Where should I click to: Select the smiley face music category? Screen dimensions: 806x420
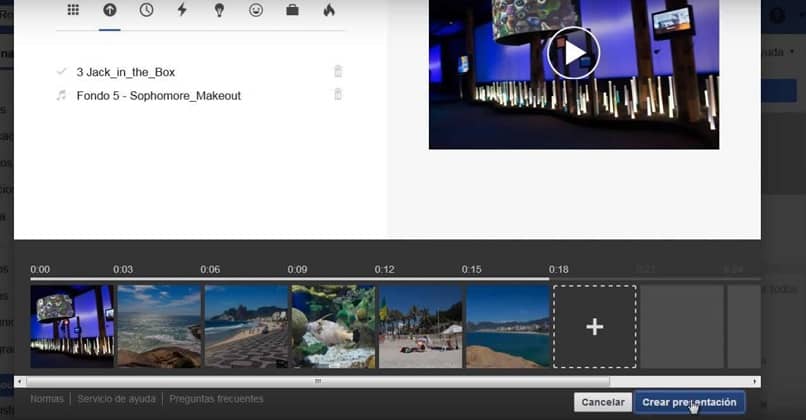click(255, 10)
